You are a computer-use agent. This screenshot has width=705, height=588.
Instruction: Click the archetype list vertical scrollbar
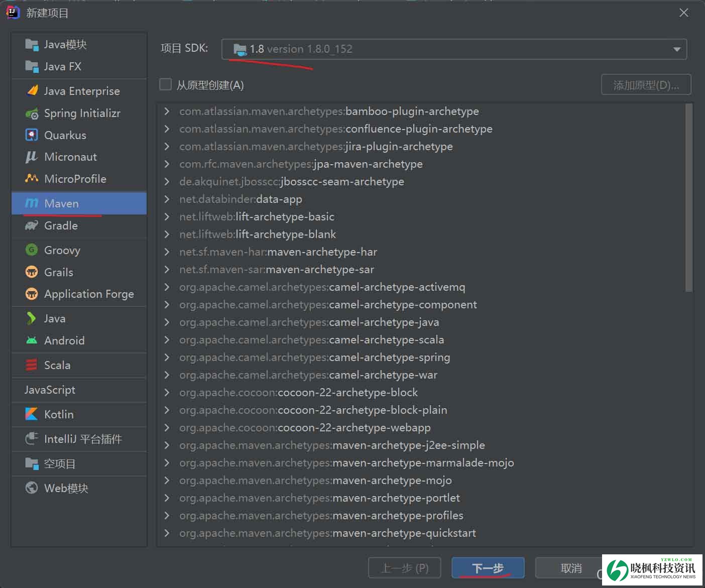pyautogui.click(x=688, y=197)
